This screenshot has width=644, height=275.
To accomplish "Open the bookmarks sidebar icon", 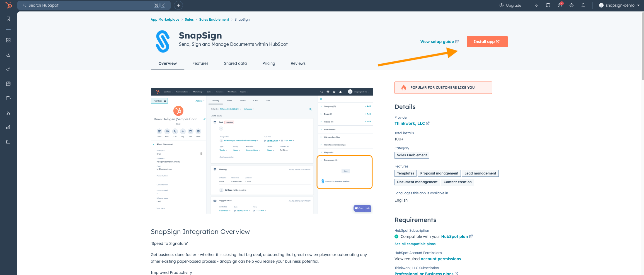I will [x=8, y=19].
